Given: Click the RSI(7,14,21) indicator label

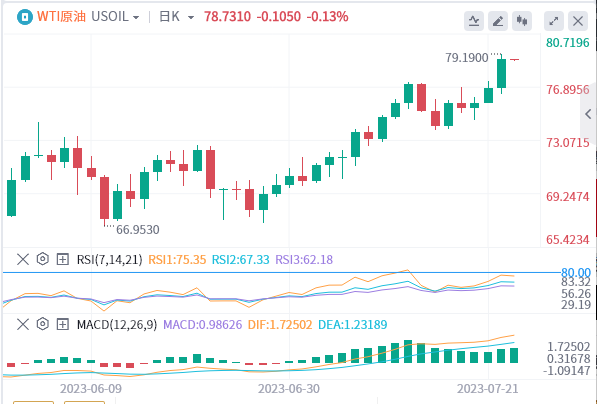Looking at the screenshot, I should tap(110, 260).
